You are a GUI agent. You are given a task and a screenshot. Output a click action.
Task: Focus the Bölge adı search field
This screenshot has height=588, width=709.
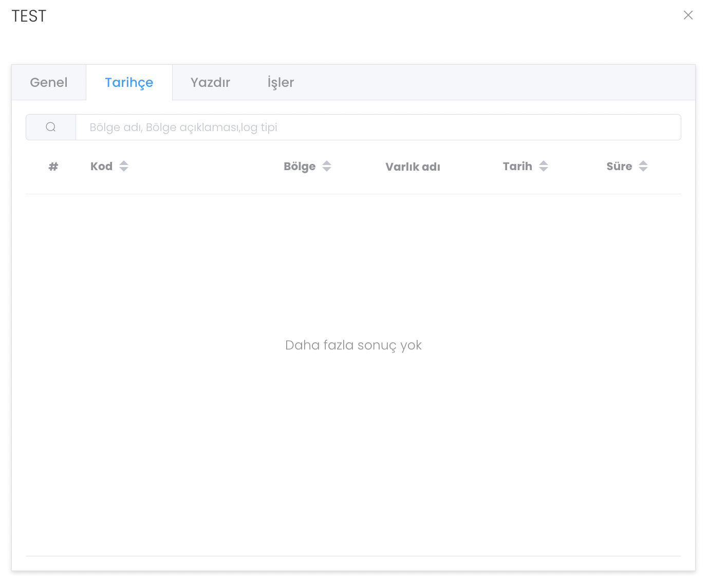point(378,127)
